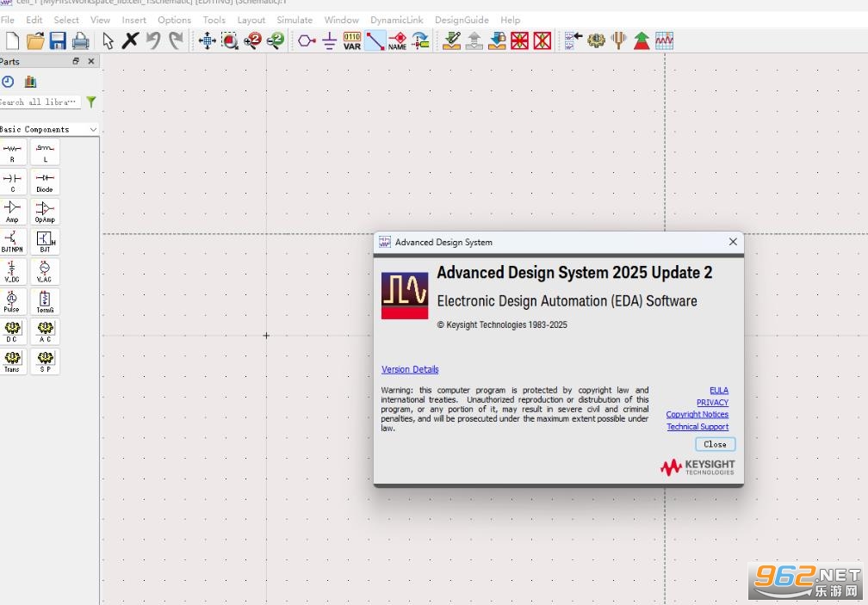Delete selection with the black X icon

pyautogui.click(x=130, y=41)
